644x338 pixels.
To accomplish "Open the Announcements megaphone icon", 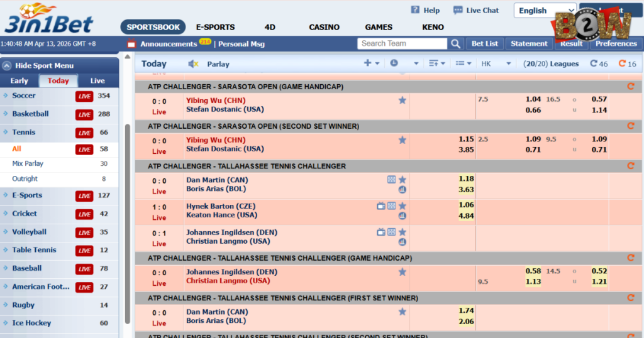I will (131, 43).
